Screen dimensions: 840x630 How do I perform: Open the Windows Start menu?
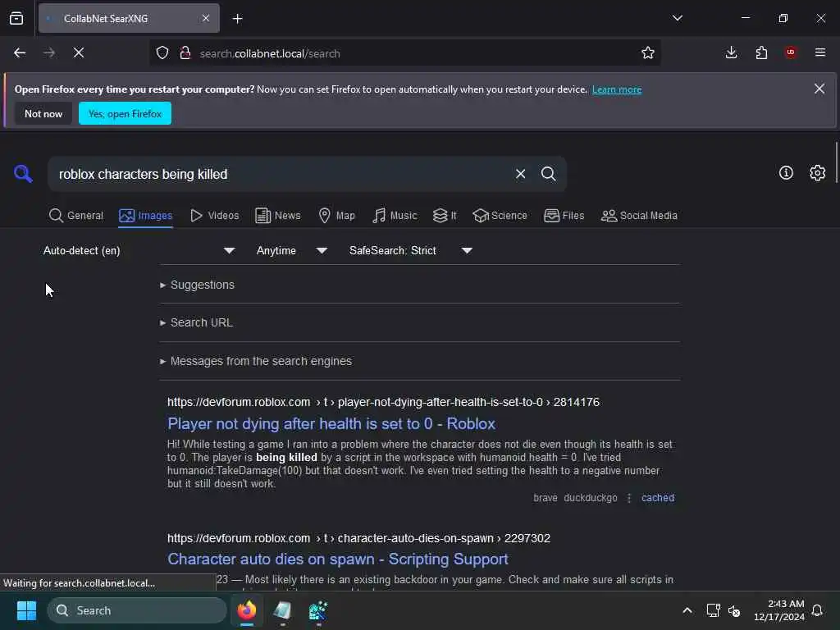point(26,610)
